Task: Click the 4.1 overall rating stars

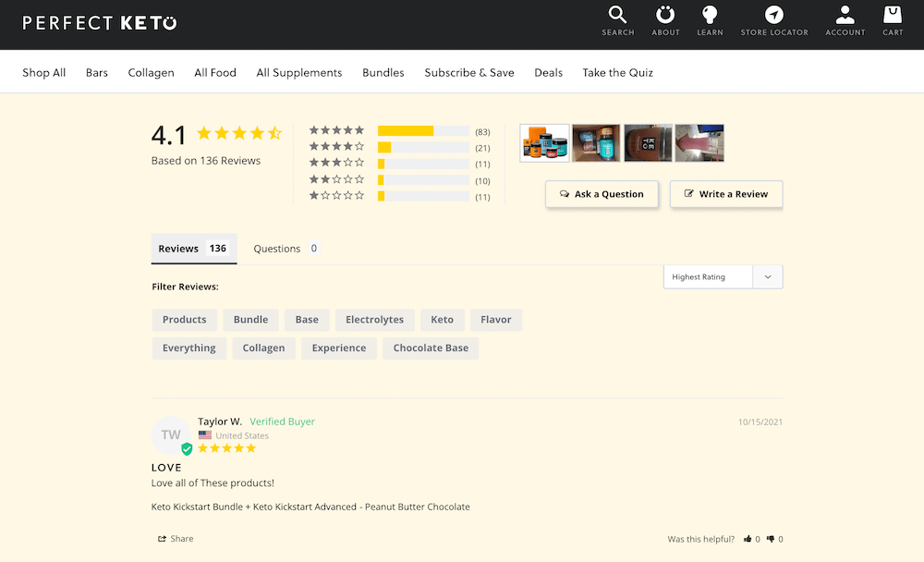Action: [x=239, y=133]
